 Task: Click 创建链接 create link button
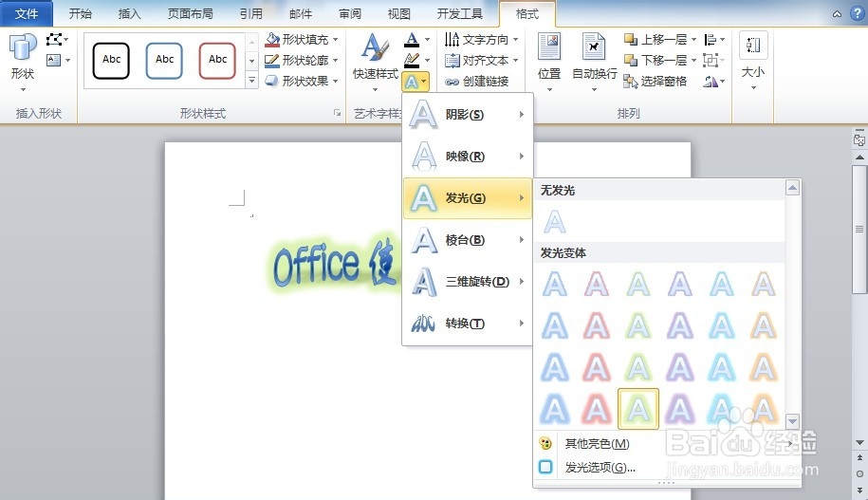[x=476, y=82]
